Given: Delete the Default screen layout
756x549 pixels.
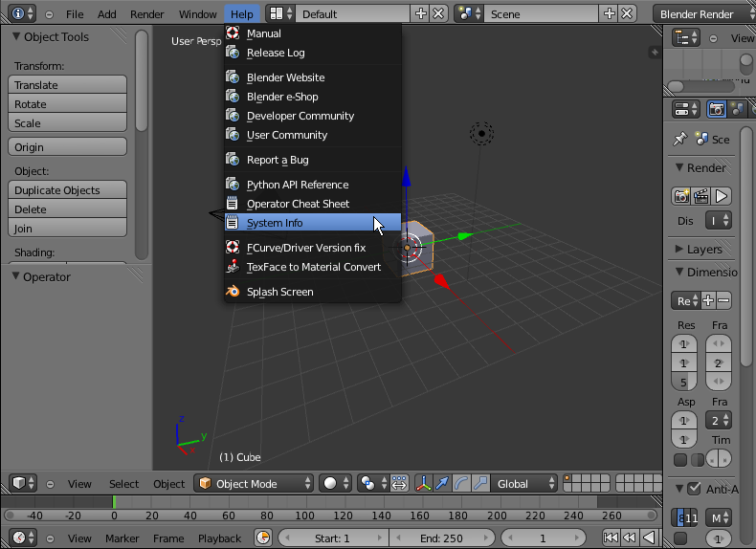Looking at the screenshot, I should (x=438, y=13).
